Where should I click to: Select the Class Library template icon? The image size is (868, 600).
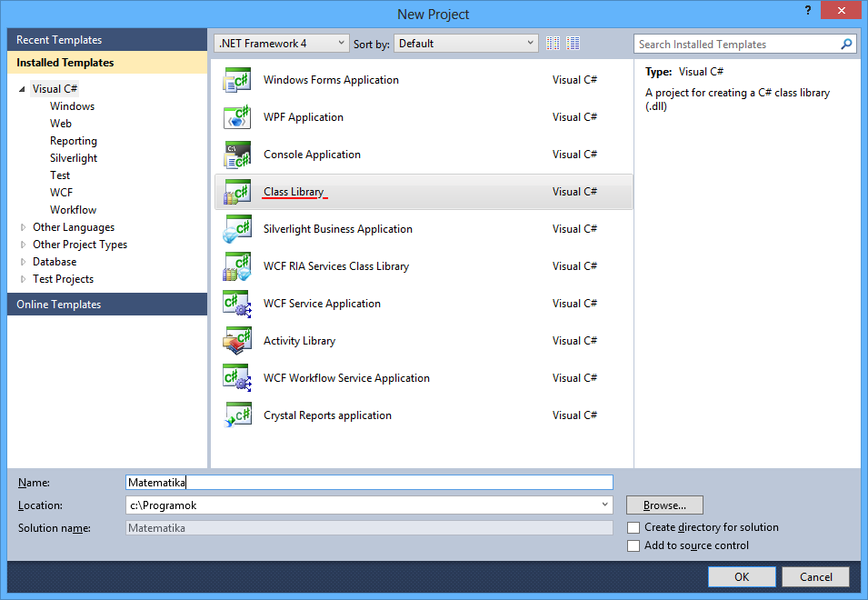pyautogui.click(x=237, y=192)
